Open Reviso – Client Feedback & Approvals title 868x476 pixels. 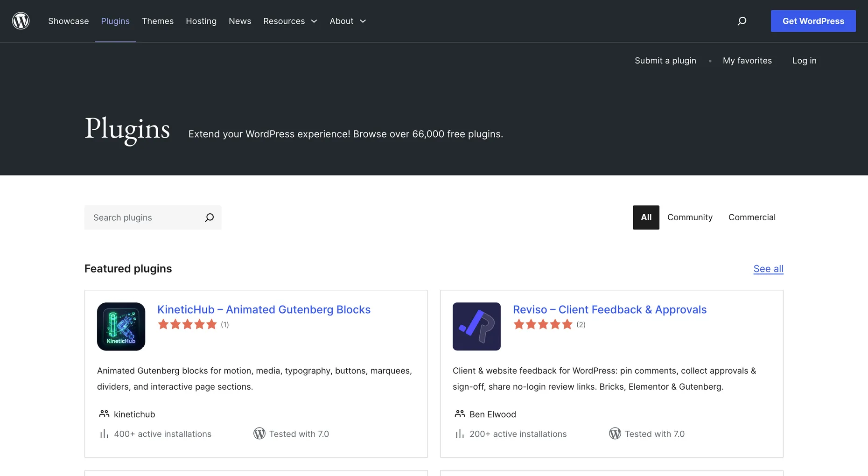[x=609, y=309]
